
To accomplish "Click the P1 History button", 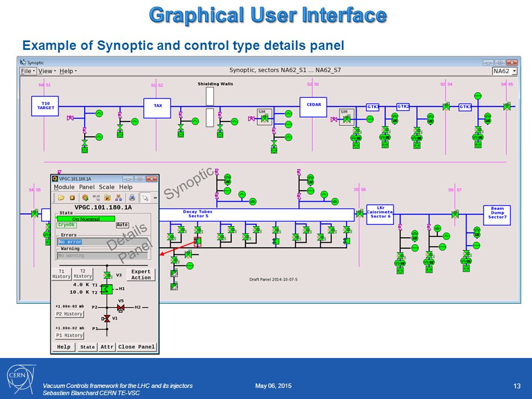I will (69, 335).
